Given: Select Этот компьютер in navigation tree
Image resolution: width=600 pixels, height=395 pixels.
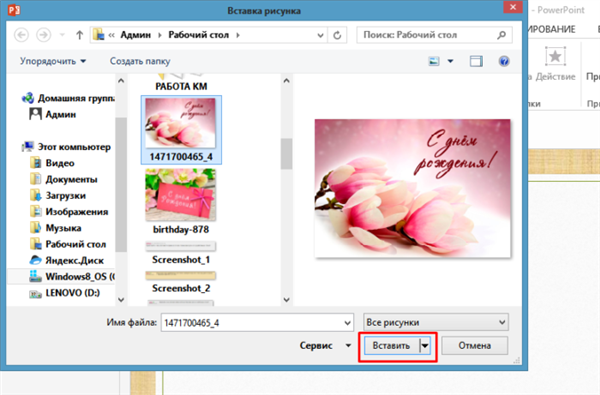Looking at the screenshot, I should coord(67,147).
